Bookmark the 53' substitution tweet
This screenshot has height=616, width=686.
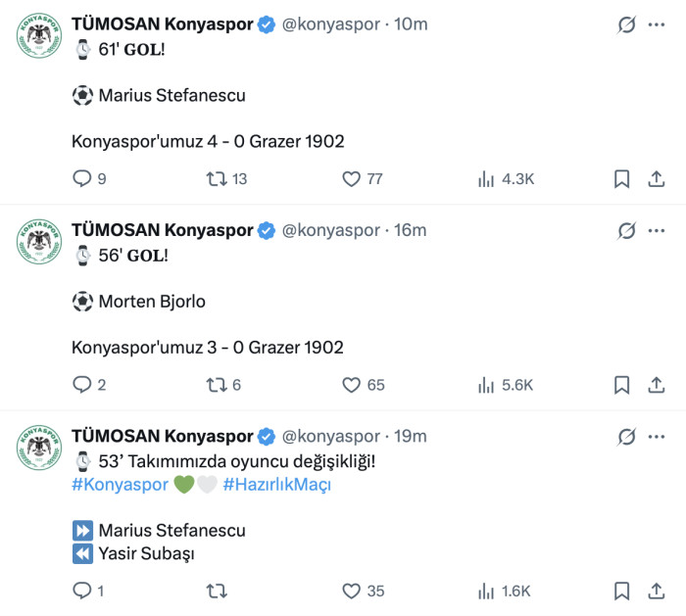point(621,591)
